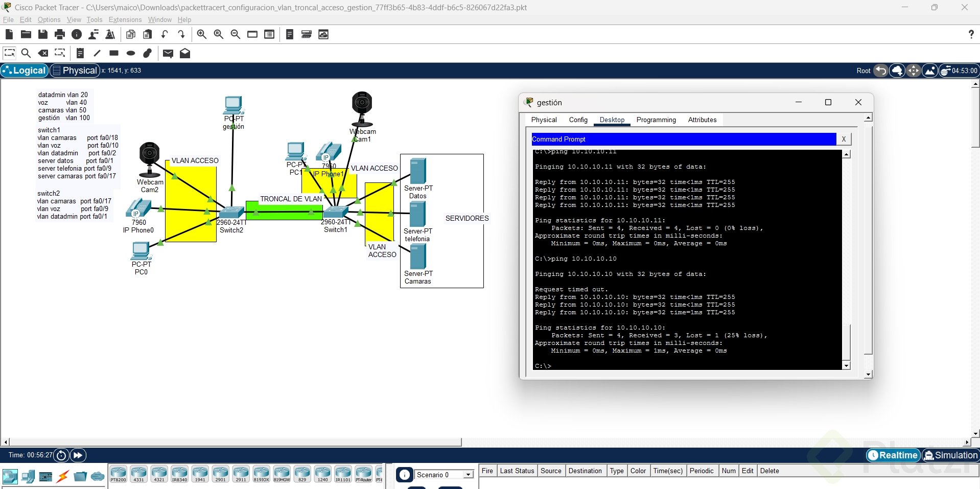Image resolution: width=980 pixels, height=489 pixels.
Task: Select the Desktop tab in gestión window
Action: tap(612, 120)
